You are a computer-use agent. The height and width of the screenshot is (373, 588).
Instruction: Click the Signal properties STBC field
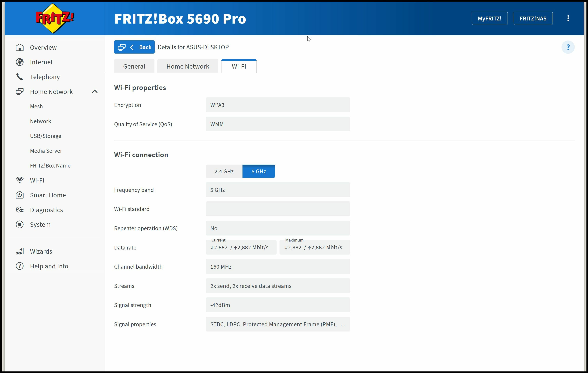tap(278, 324)
